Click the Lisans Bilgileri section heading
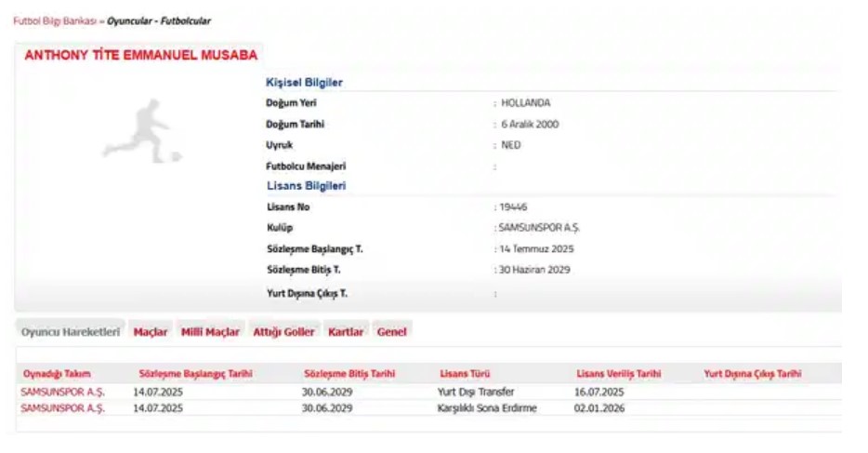 pos(306,186)
